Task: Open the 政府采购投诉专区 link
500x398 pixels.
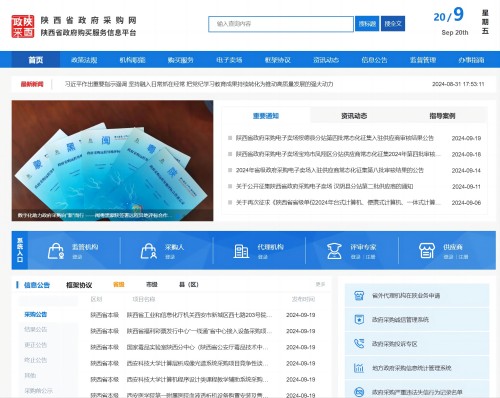Action: pos(394,344)
